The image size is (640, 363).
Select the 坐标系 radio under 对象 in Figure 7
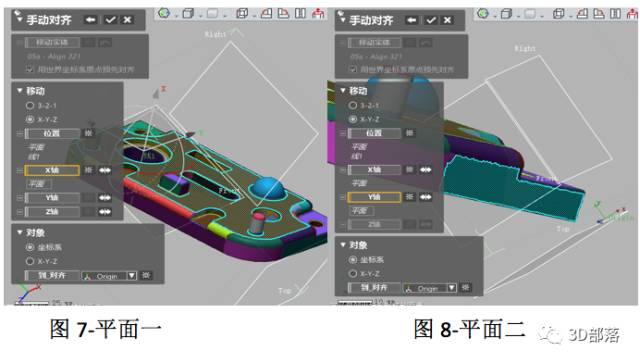pyautogui.click(x=29, y=247)
